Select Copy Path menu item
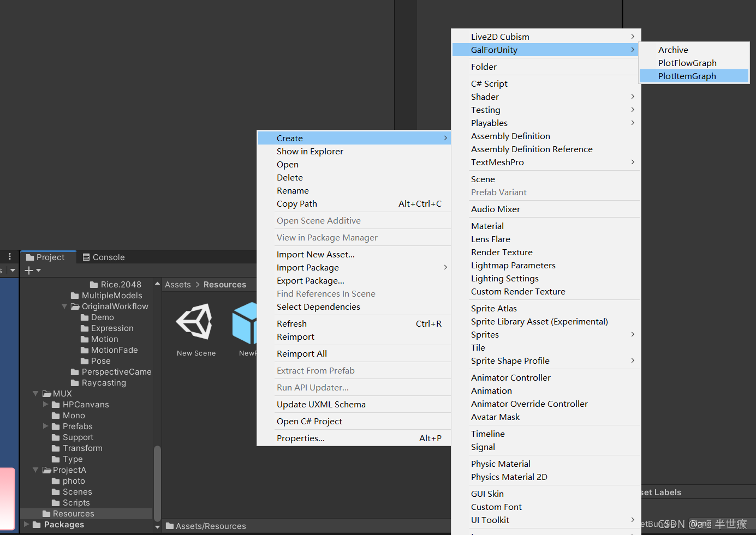This screenshot has height=535, width=756. [354, 204]
